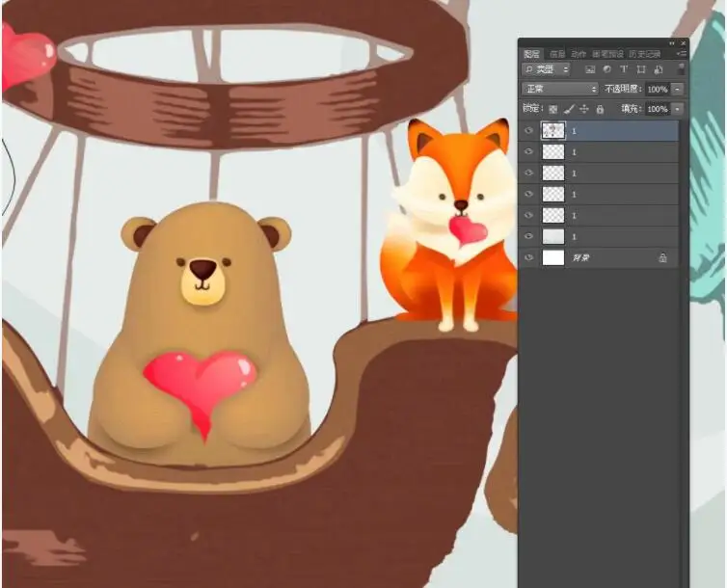This screenshot has height=588, width=727.
Task: Switch to the 画笔预设 tab
Action: tap(607, 54)
